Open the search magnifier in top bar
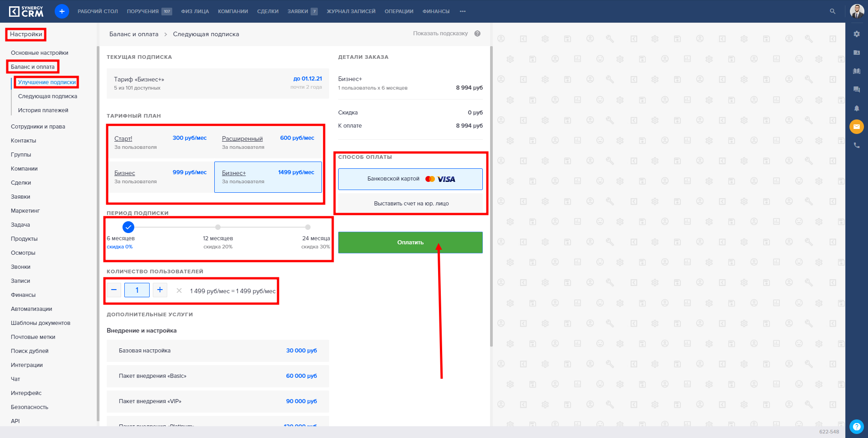 [x=832, y=11]
